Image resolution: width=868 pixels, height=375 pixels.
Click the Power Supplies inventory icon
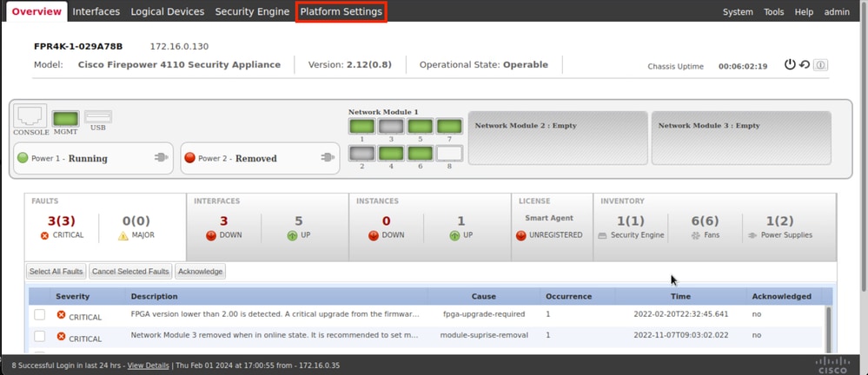(752, 235)
